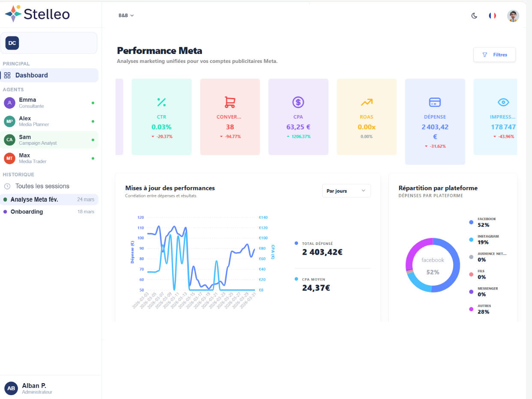
Task: Click the conversions -94.77% change indicator
Action: (x=230, y=137)
